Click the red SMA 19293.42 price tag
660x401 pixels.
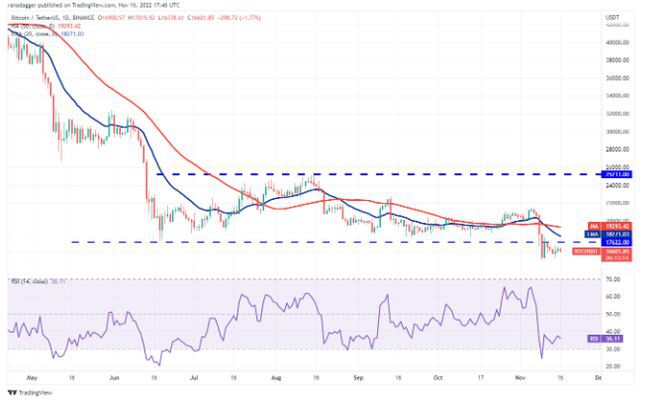click(615, 227)
